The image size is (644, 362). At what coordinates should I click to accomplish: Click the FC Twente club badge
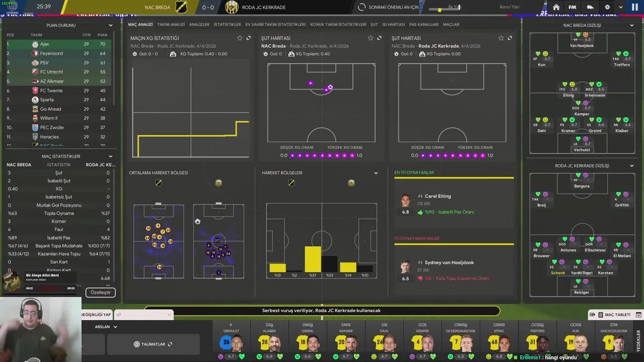click(x=35, y=90)
